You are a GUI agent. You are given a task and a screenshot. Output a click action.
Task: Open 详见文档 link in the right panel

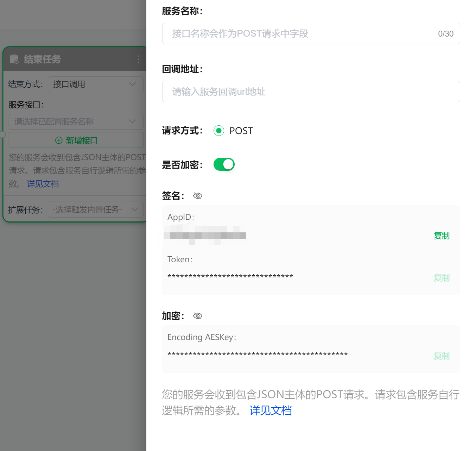(270, 411)
